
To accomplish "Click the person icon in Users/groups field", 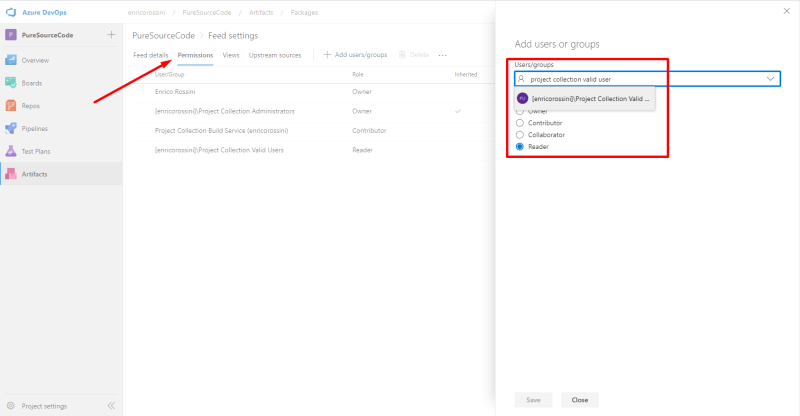I will (521, 79).
